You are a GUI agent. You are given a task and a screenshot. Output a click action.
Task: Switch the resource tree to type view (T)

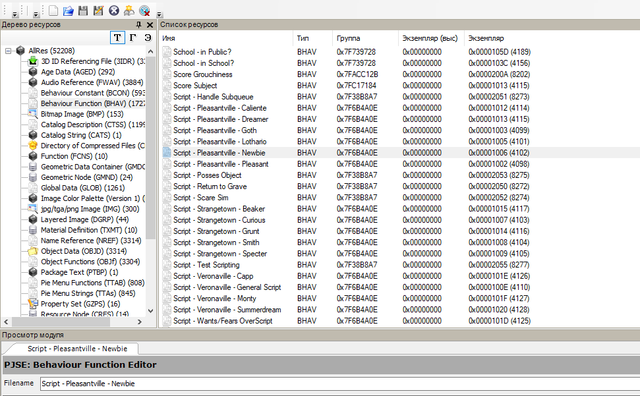tap(118, 38)
